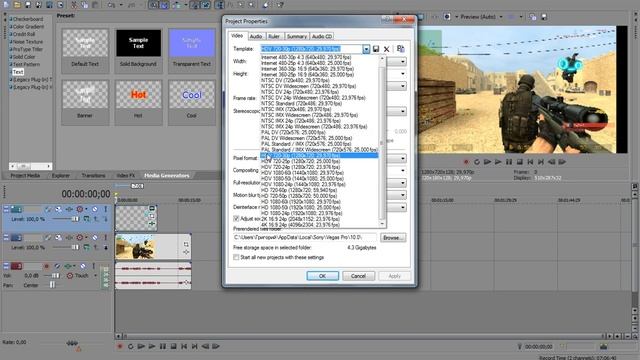Open event pan/crop on the video clip

186,244
